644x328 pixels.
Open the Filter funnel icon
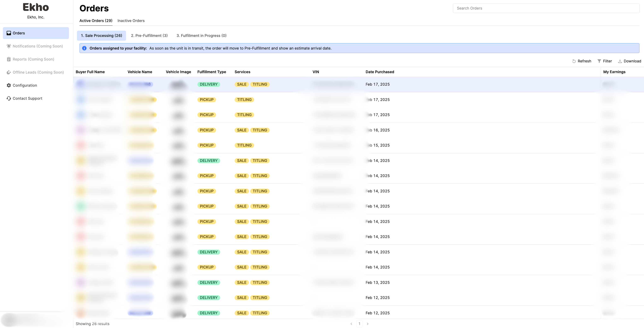(x=599, y=61)
